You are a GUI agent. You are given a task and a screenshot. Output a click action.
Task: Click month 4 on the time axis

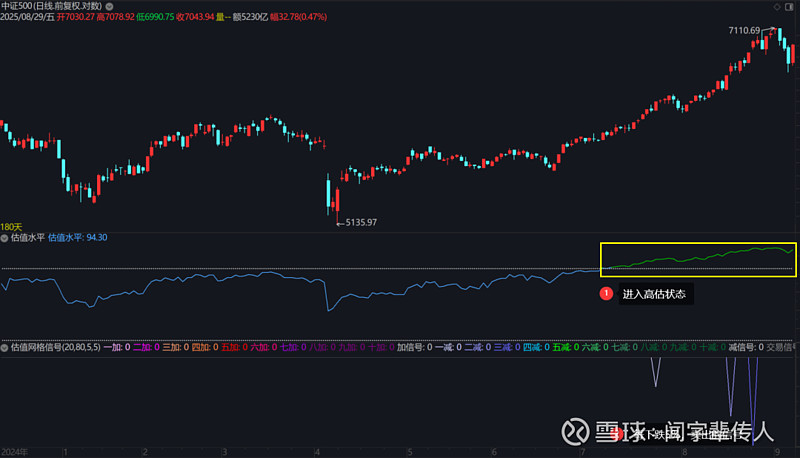coord(318,452)
